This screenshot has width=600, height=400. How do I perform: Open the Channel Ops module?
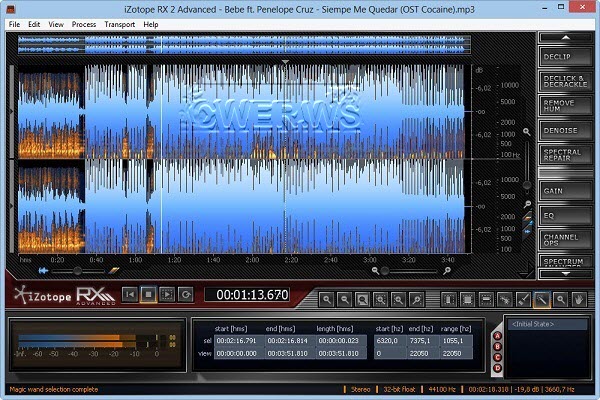click(565, 240)
